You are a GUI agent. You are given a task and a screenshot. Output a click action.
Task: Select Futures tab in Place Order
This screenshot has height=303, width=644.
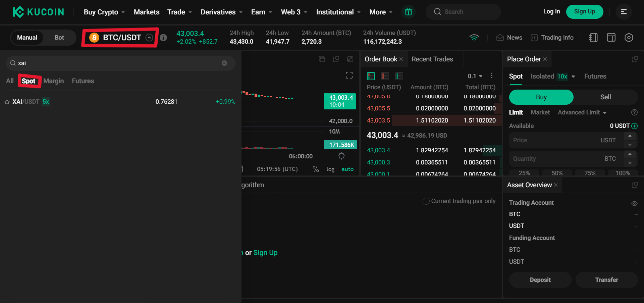point(595,76)
